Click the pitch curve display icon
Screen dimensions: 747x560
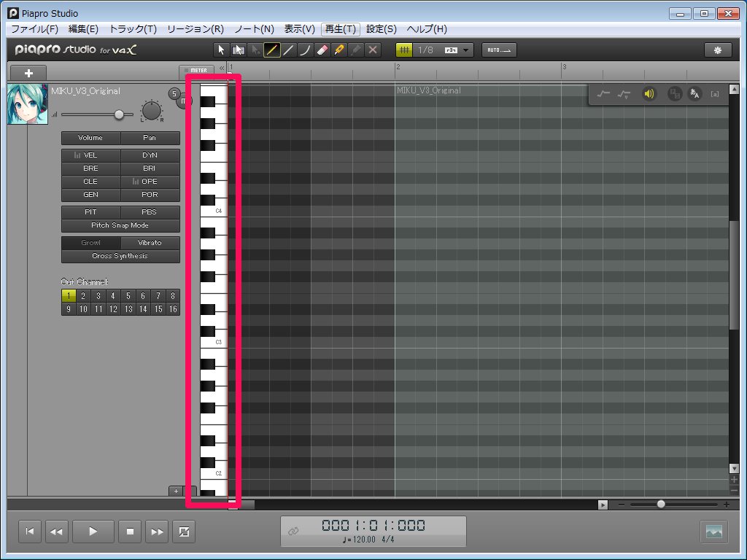pyautogui.click(x=603, y=94)
